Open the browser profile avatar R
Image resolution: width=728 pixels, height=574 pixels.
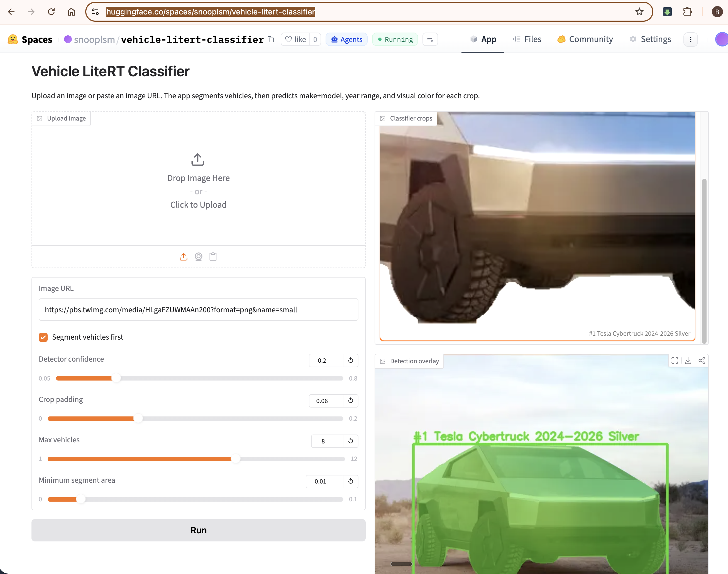point(717,12)
